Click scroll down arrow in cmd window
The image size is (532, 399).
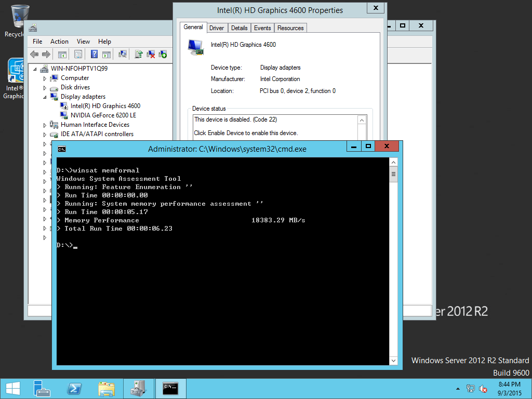coord(393,361)
